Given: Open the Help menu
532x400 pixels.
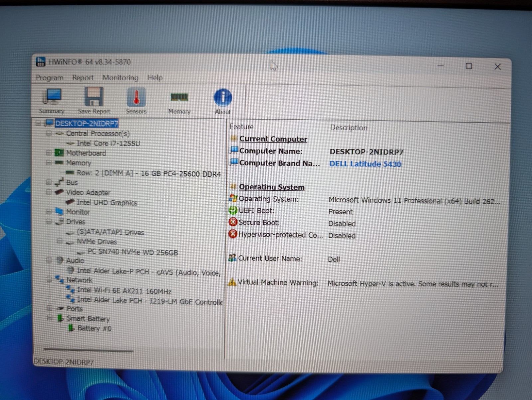Looking at the screenshot, I should pos(155,77).
